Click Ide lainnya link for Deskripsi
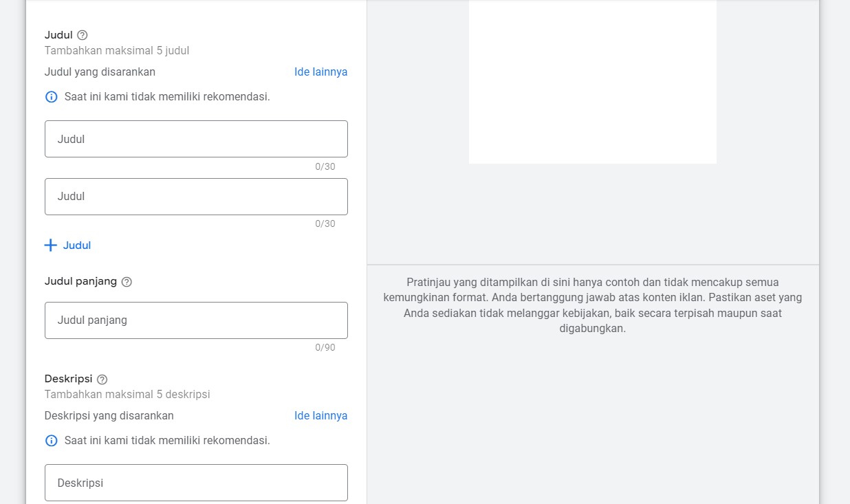The width and height of the screenshot is (850, 504). point(321,416)
